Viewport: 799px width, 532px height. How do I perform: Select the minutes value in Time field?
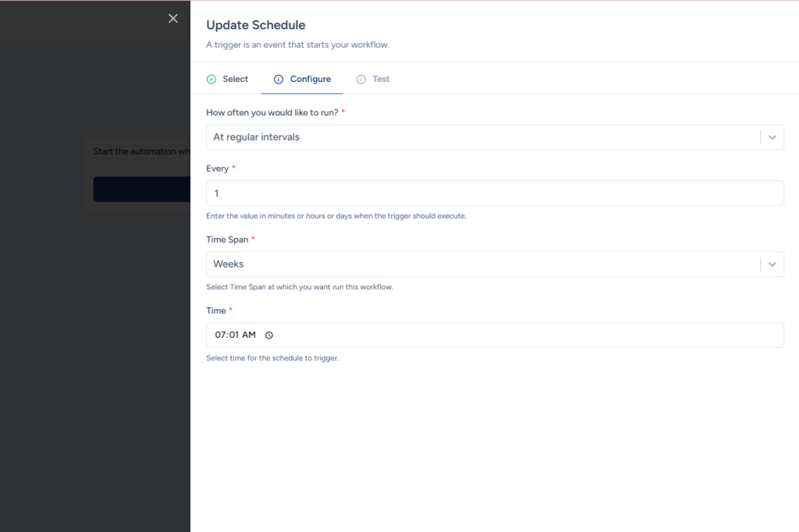point(233,335)
